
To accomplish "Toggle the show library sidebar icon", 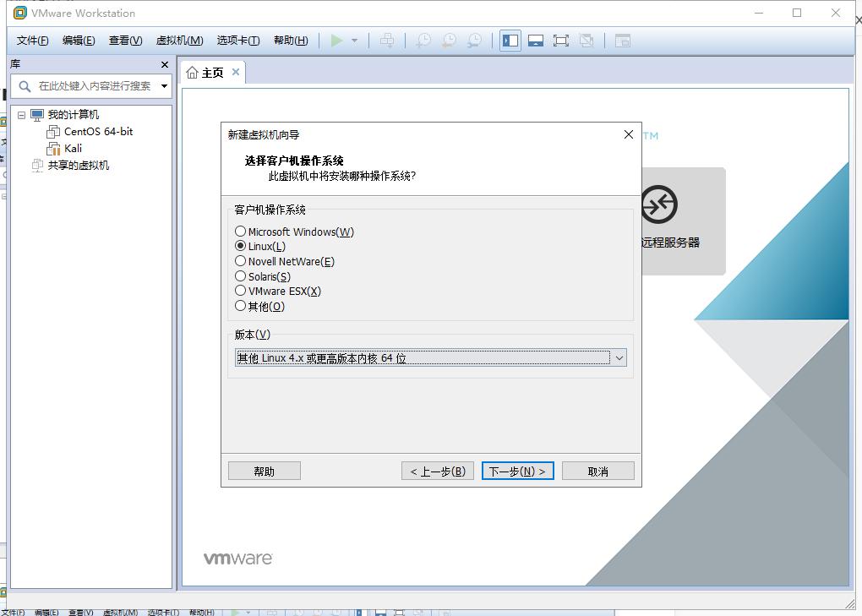I will (x=510, y=41).
